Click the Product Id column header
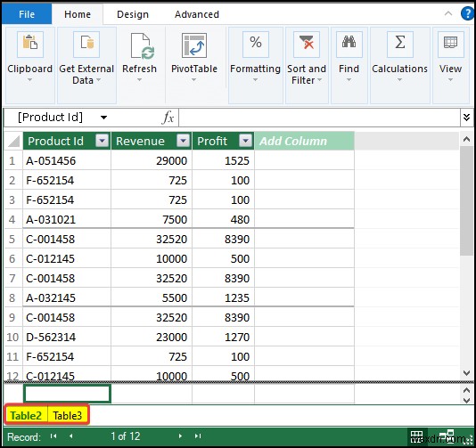The width and height of the screenshot is (476, 448). tap(67, 141)
